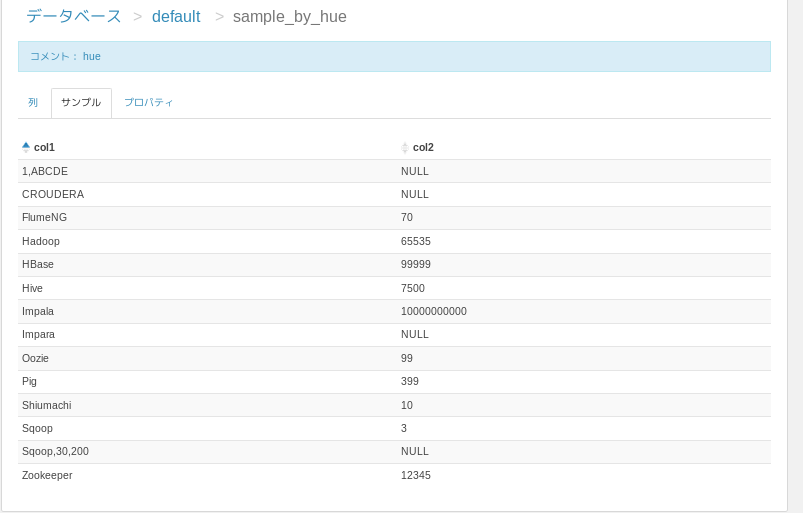Click the value 3 in Sqoop row
The width and height of the screenshot is (803, 513).
(x=404, y=428)
